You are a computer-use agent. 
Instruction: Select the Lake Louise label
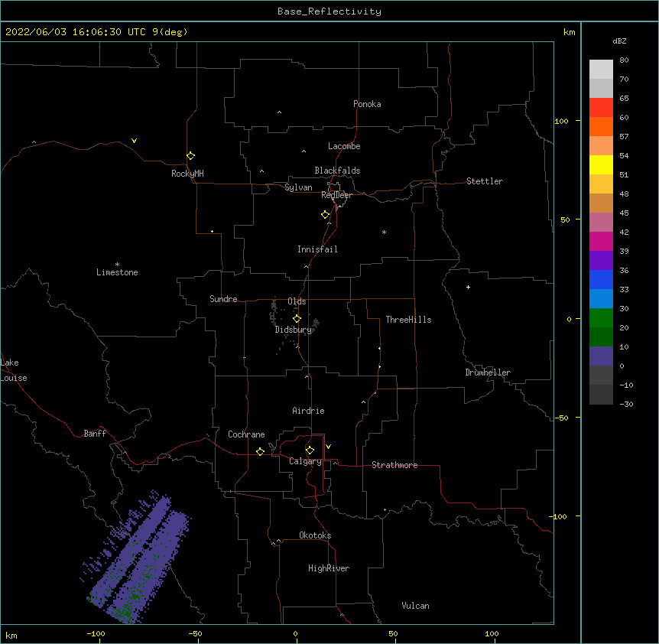click(13, 370)
